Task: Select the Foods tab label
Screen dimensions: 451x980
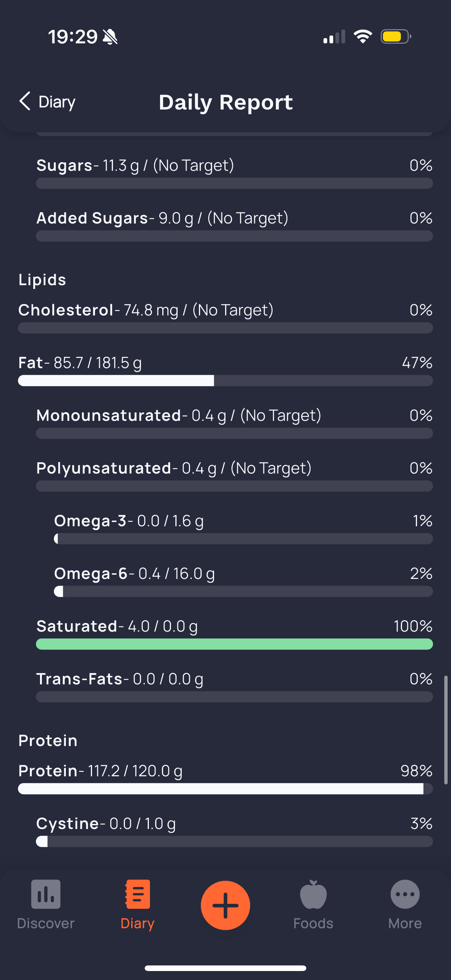Action: (313, 923)
